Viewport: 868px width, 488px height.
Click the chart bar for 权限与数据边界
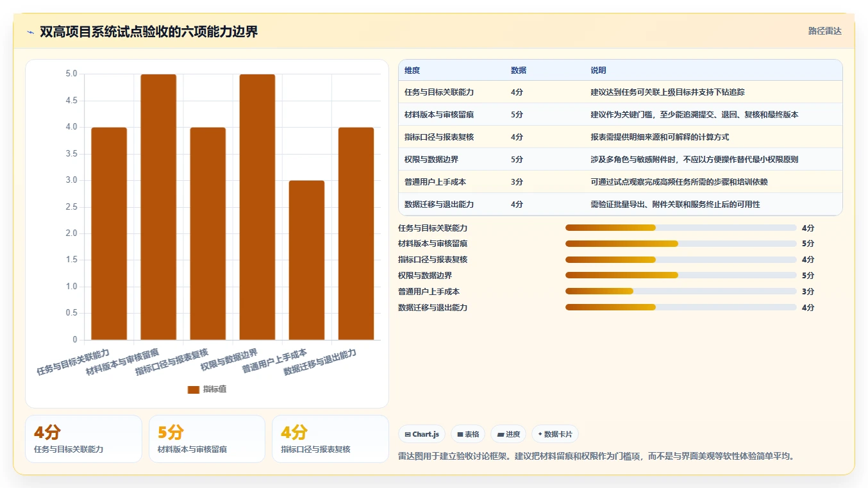click(257, 207)
